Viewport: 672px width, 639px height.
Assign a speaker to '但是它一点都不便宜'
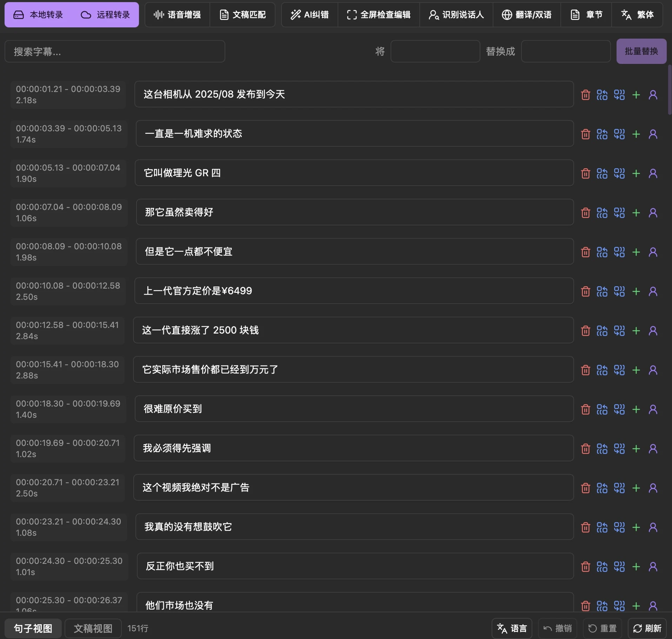(x=653, y=252)
